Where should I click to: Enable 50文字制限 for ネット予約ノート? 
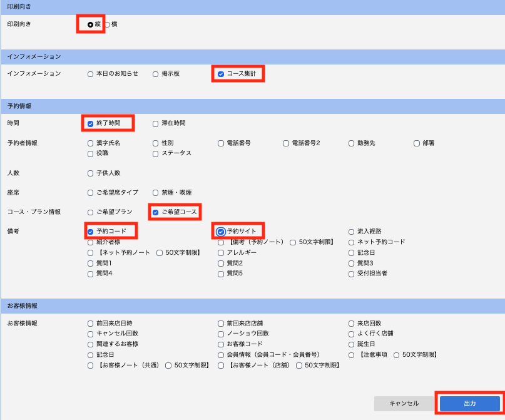pos(159,253)
